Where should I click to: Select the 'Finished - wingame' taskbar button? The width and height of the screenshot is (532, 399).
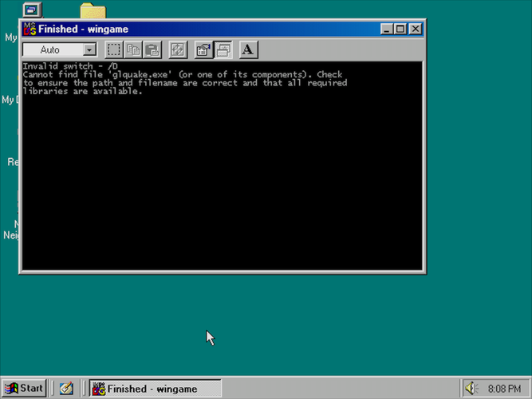tap(154, 389)
